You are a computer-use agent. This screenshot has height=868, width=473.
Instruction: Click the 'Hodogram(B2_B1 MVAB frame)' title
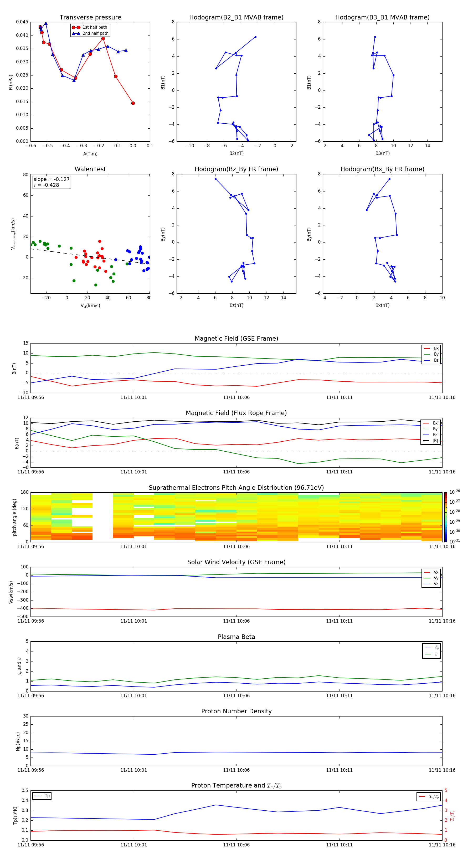point(236,17)
